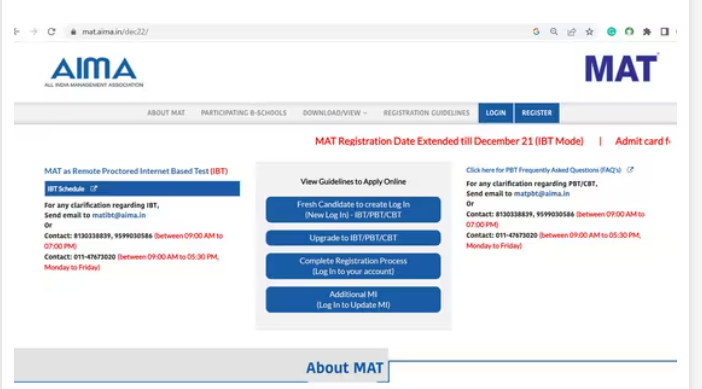Click external link icon beside PBT FAQ's
Image resolution: width=702 pixels, height=389 pixels.
coord(630,170)
